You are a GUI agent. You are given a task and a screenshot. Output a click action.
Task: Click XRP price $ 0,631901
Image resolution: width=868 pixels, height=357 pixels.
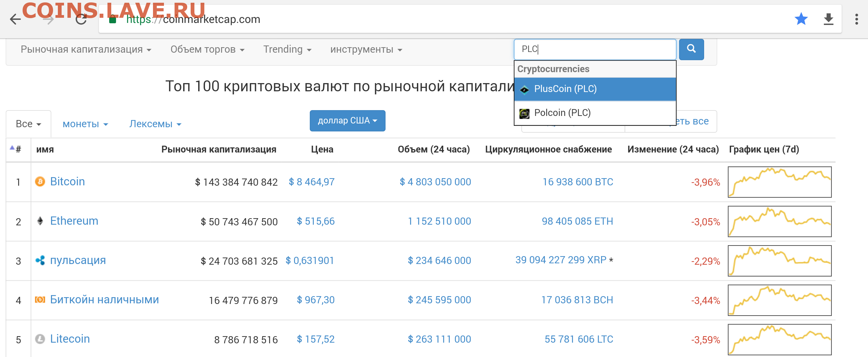coord(310,261)
